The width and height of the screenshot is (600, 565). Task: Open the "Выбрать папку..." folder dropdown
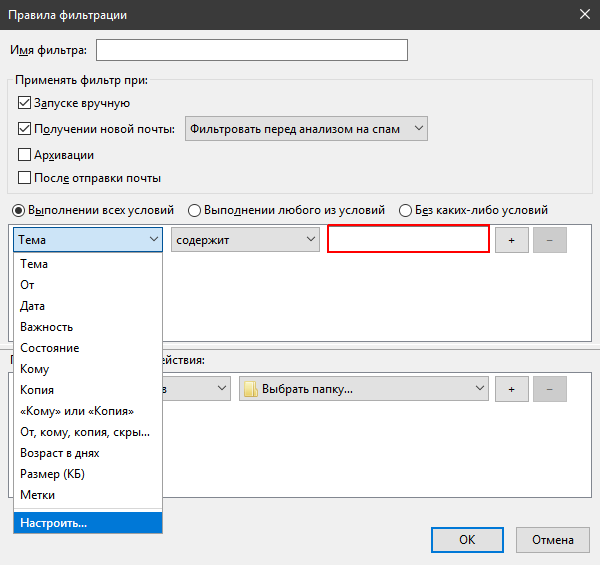pyautogui.click(x=364, y=389)
